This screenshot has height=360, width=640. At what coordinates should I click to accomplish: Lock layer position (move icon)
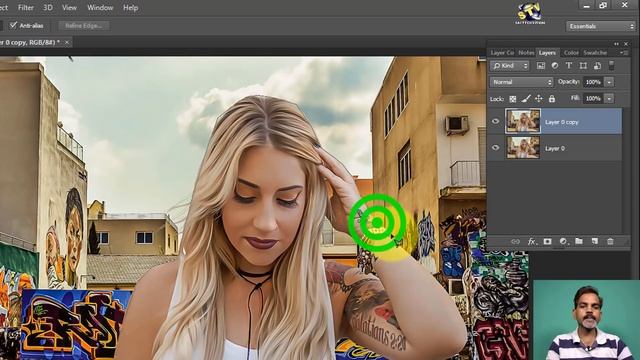tap(539, 98)
